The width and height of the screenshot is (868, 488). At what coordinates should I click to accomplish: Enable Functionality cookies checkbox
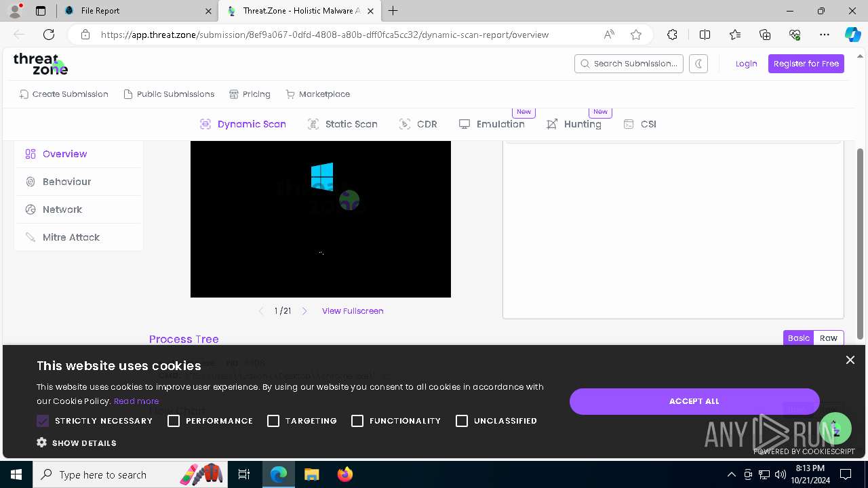tap(357, 421)
